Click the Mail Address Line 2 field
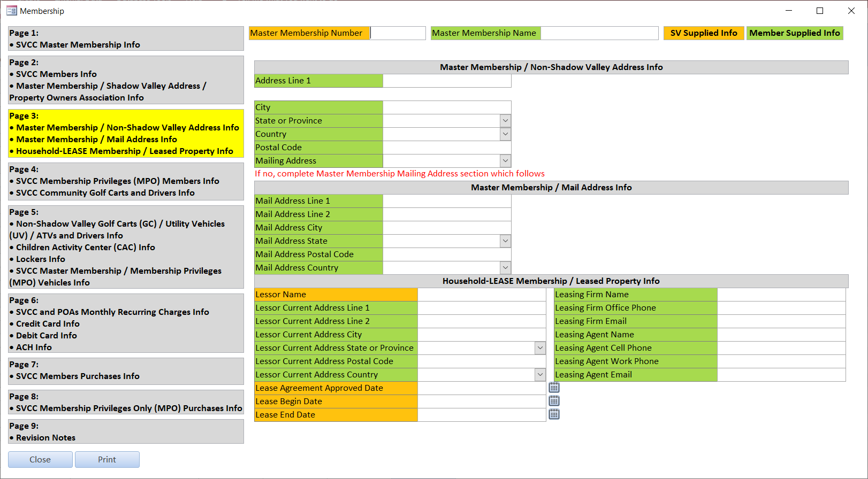The height and width of the screenshot is (479, 868). click(447, 214)
